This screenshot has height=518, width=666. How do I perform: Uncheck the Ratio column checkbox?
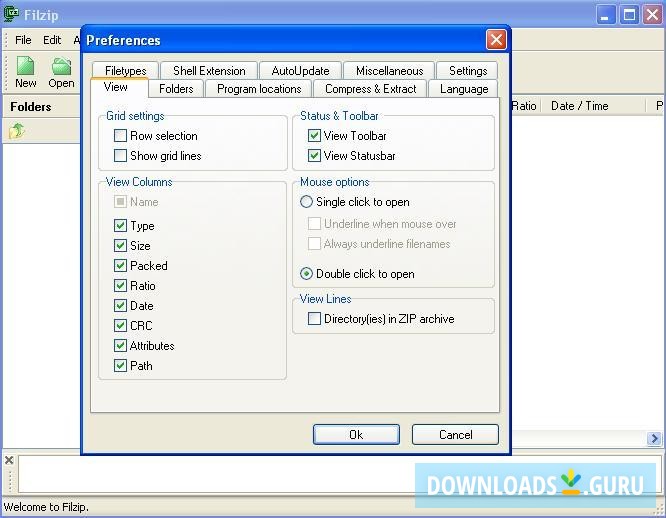tap(120, 285)
